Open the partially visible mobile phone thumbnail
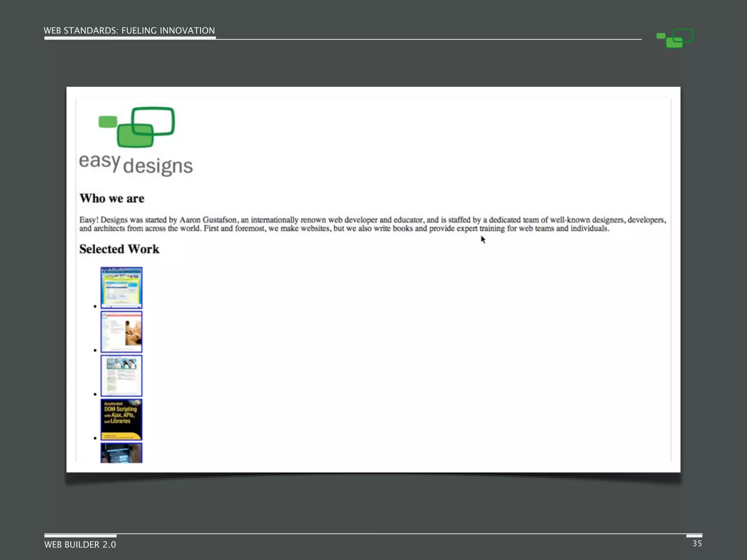The image size is (747, 560). click(x=121, y=453)
